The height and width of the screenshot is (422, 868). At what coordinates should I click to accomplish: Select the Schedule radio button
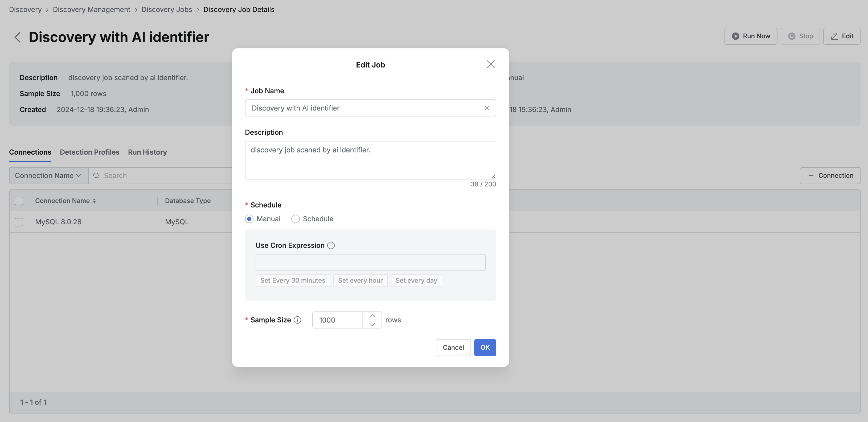[x=295, y=219]
